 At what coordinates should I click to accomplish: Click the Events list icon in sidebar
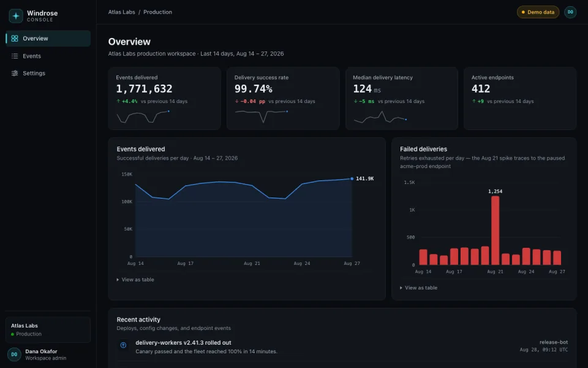coord(15,56)
